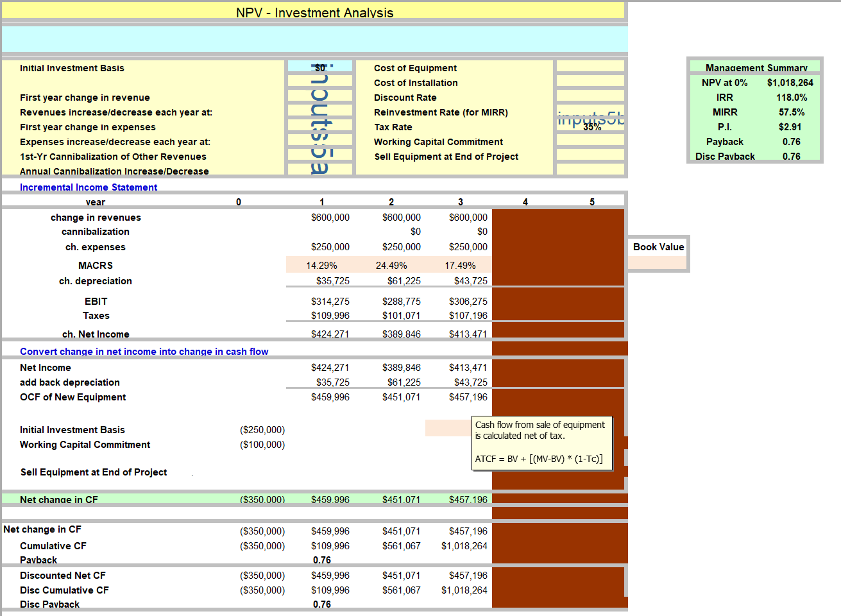841x616 pixels.
Task: Open the Incremental Income Statement section heading
Action: point(89,187)
